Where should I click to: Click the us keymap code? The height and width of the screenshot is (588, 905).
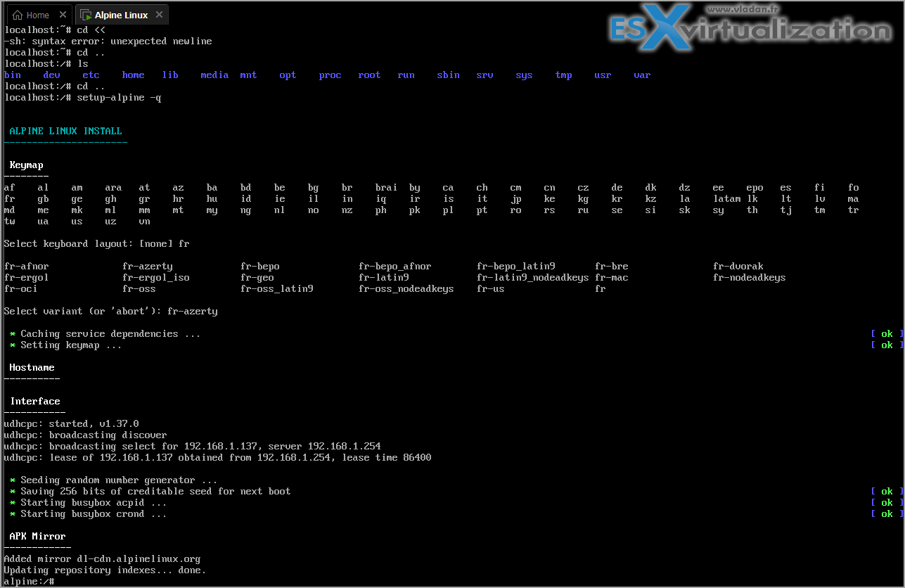pyautogui.click(x=77, y=222)
